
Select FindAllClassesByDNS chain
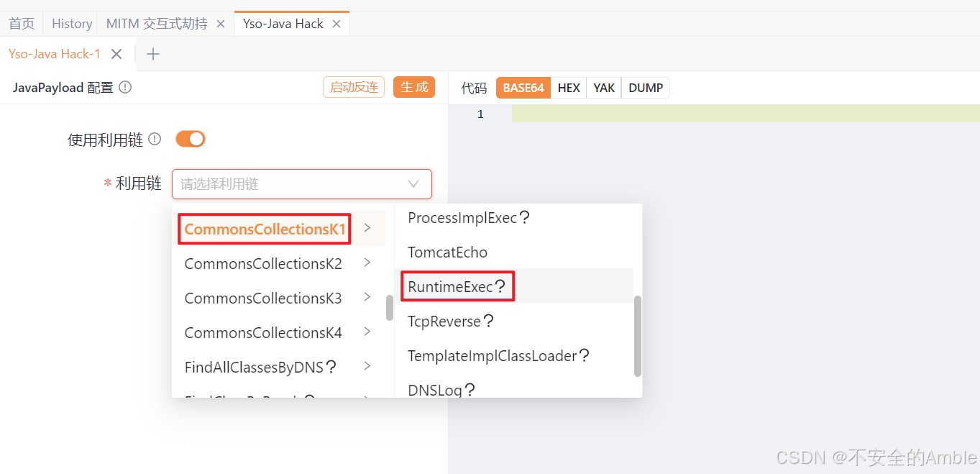(x=255, y=368)
